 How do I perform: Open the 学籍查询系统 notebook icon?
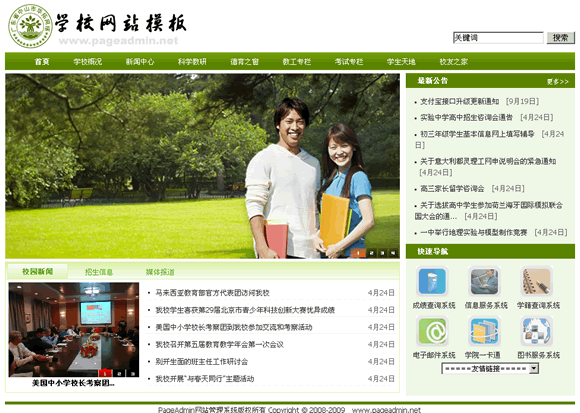(536, 281)
